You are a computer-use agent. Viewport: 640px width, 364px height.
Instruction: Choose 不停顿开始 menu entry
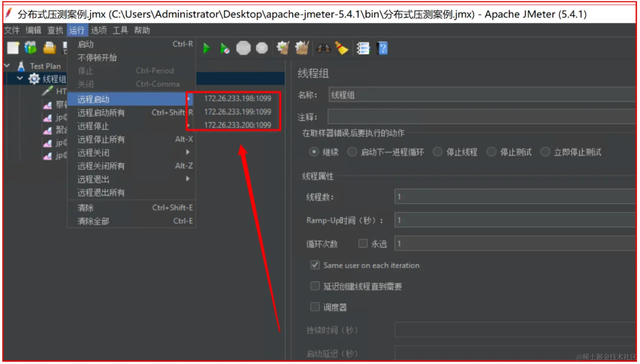pyautogui.click(x=132, y=58)
